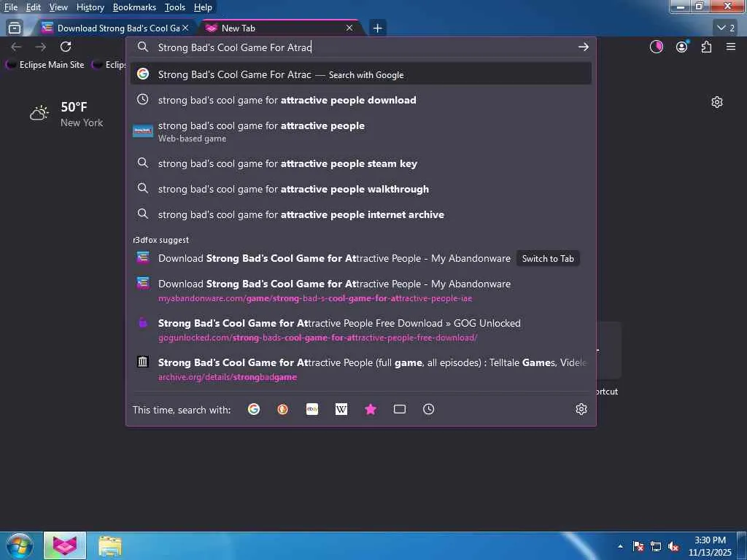Open new tab page settings gear
This screenshot has width=747, height=560.
[x=717, y=102]
